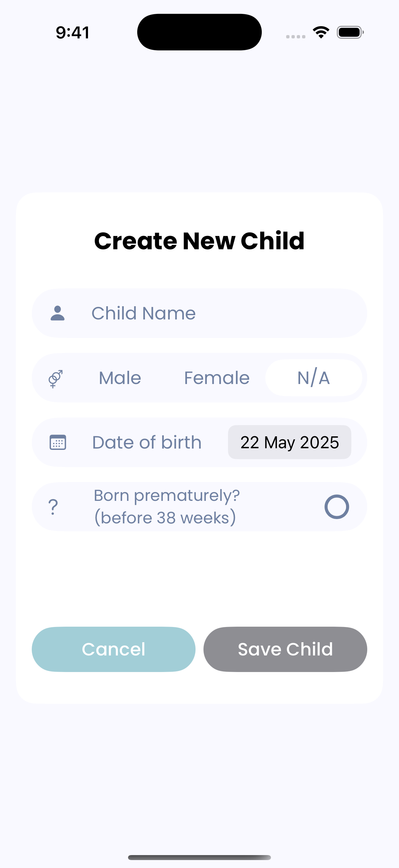The width and height of the screenshot is (399, 868).
Task: Tap the Wi-Fi icon in status bar
Action: [321, 32]
